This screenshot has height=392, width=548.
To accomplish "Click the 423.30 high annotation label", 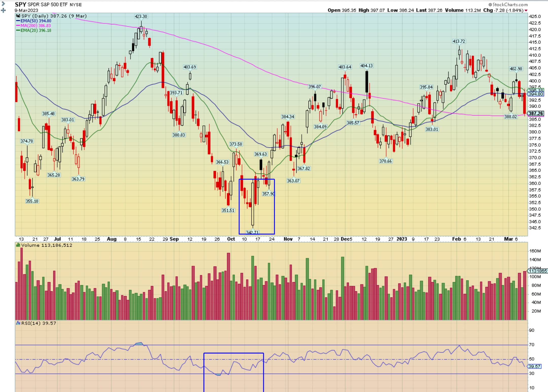I will [x=141, y=16].
